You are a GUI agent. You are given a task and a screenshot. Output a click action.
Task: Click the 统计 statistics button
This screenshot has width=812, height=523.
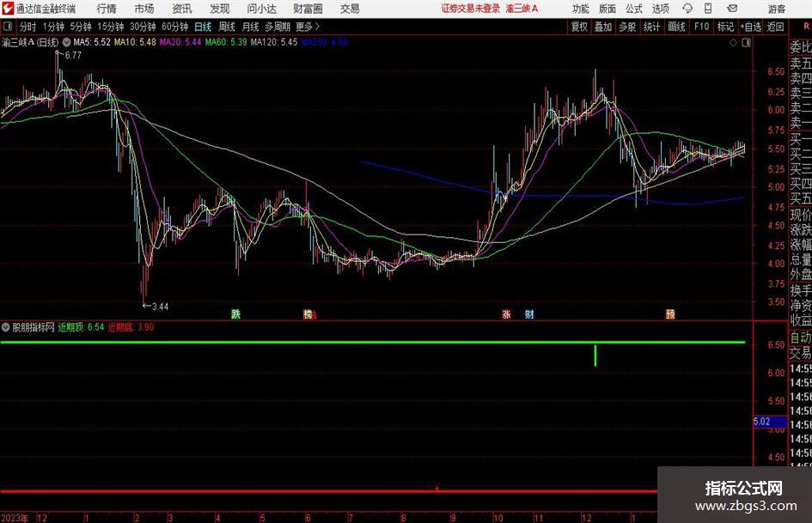(651, 27)
